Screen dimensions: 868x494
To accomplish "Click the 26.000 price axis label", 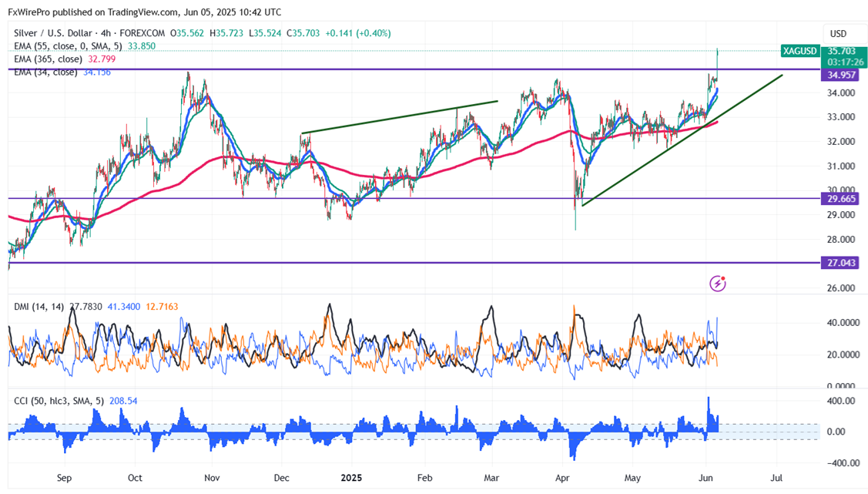I will click(841, 288).
